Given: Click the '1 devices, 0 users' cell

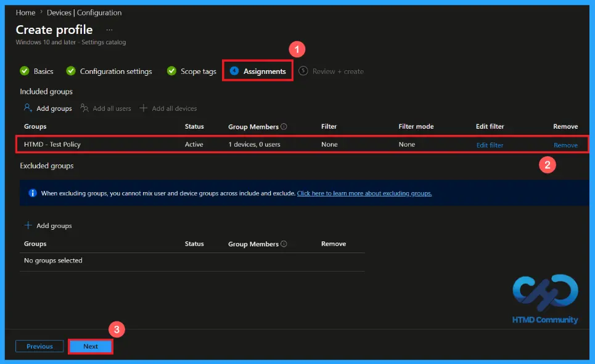Looking at the screenshot, I should coord(254,144).
